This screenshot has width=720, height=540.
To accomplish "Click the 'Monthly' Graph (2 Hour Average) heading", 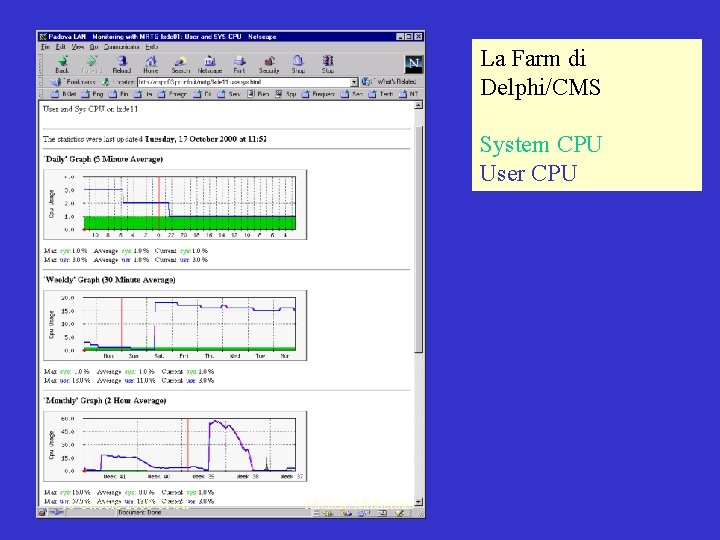I will (105, 400).
